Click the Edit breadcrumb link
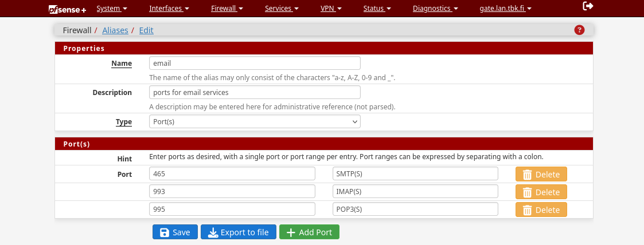This screenshot has width=644, height=245. pos(146,30)
